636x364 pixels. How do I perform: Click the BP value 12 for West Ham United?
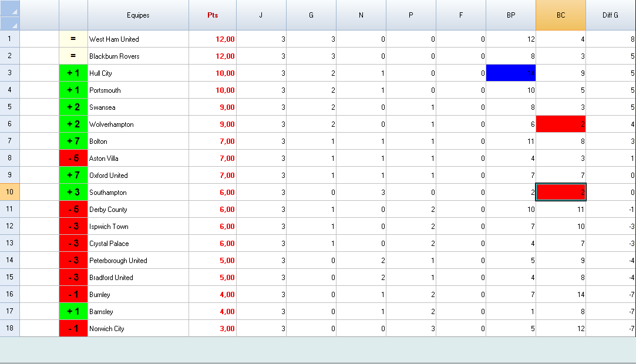[x=511, y=39]
